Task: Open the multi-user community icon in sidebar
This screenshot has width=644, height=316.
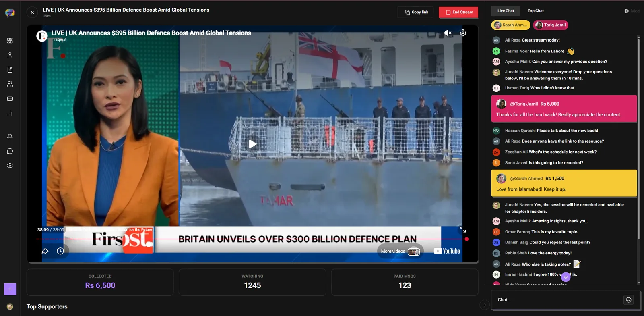Action: (x=10, y=84)
